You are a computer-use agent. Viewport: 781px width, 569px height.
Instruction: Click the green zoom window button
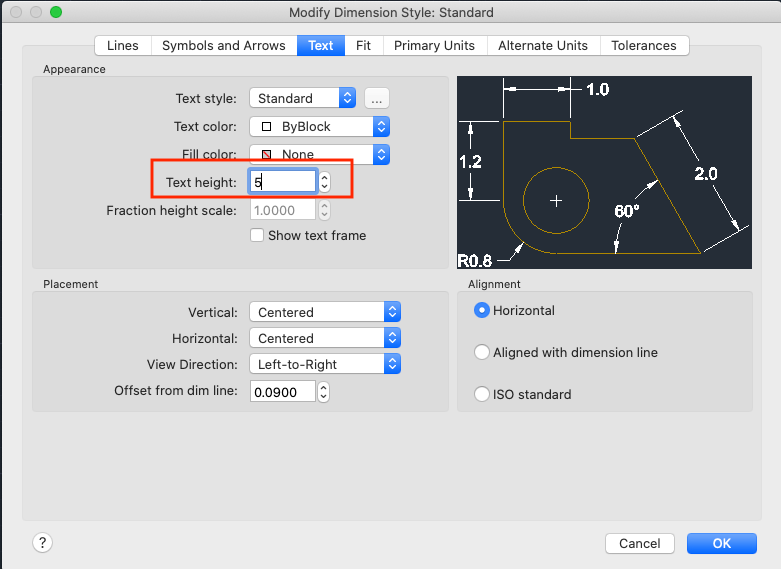pos(56,12)
